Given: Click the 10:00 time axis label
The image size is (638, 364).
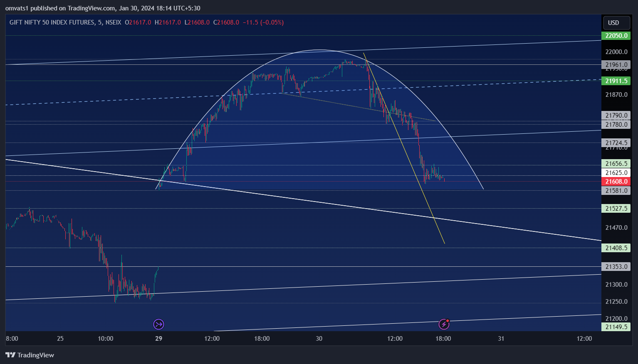Looking at the screenshot, I should point(106,339).
